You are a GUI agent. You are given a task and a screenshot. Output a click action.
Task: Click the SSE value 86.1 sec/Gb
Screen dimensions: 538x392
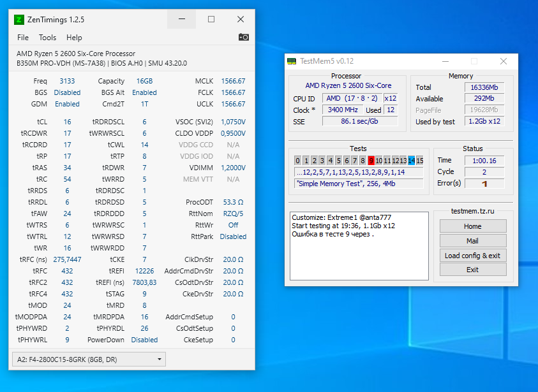point(359,121)
